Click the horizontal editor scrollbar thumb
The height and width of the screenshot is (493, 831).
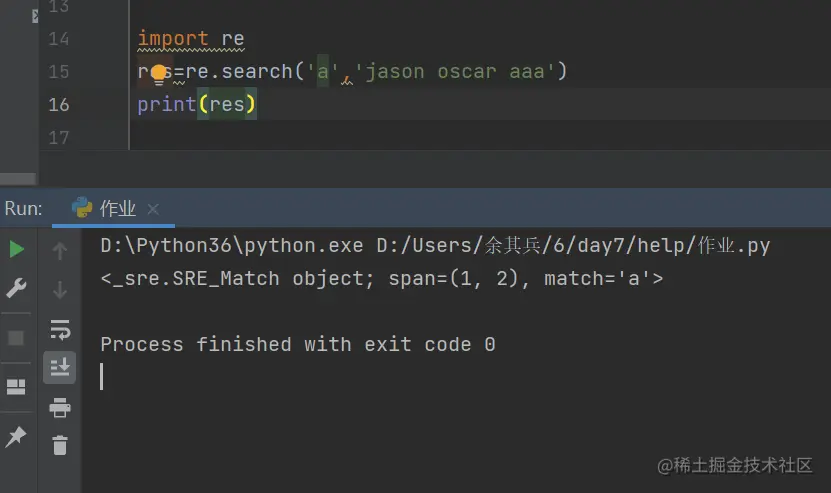pyautogui.click(x=18, y=179)
